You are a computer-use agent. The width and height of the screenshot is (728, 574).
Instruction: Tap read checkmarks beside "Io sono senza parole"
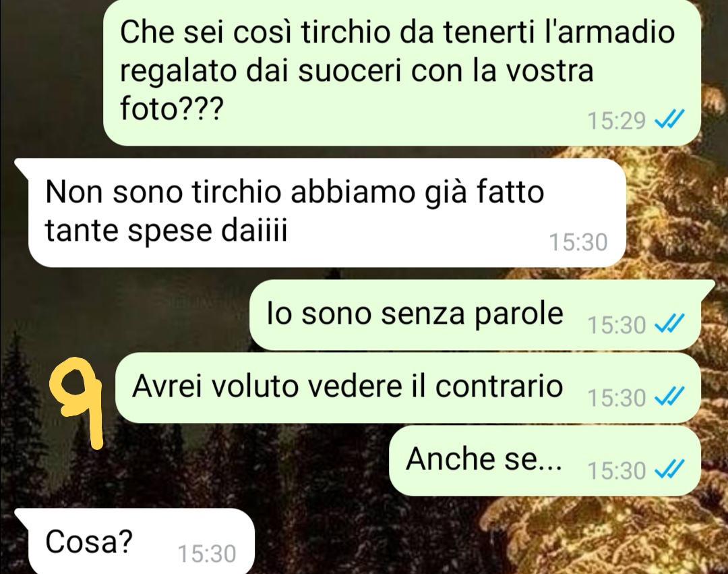pyautogui.click(x=669, y=323)
